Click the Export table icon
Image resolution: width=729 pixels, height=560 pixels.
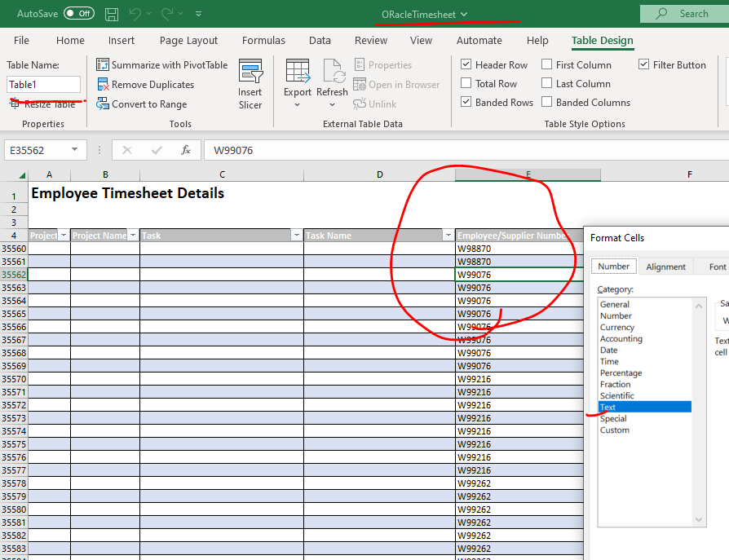tap(298, 71)
